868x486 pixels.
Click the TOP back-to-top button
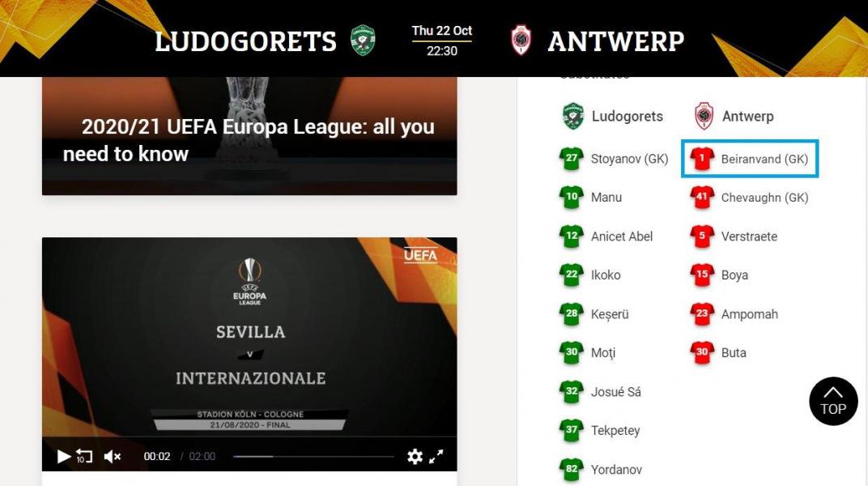coord(833,401)
